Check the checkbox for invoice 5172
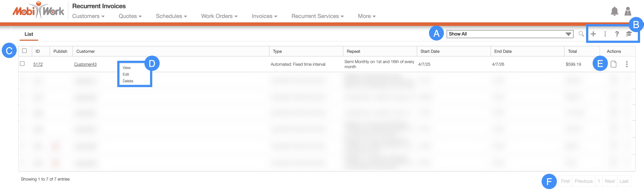644x194 pixels. click(22, 64)
